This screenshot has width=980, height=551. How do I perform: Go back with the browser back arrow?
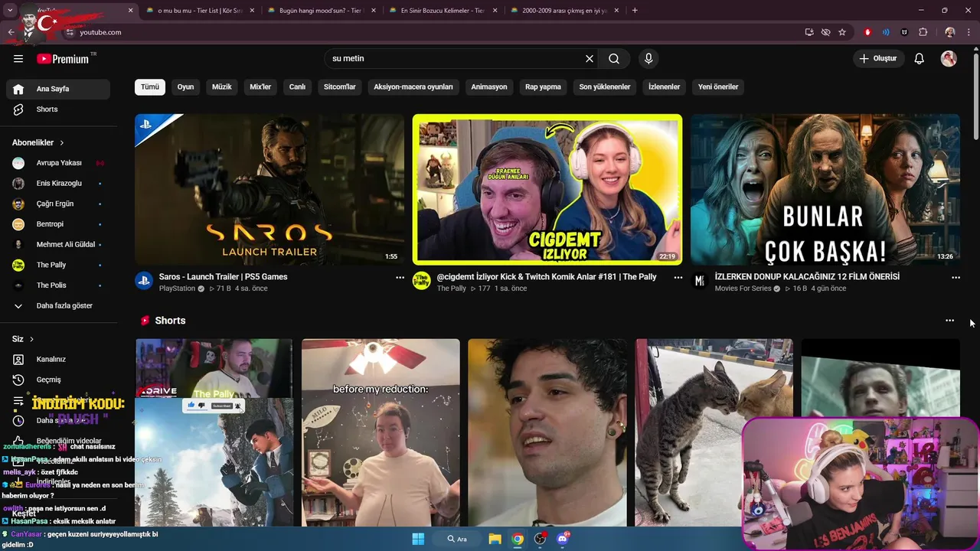(11, 32)
